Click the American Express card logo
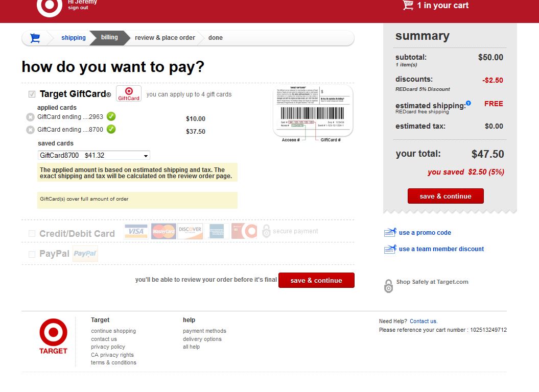The height and width of the screenshot is (392, 539). coord(217,231)
